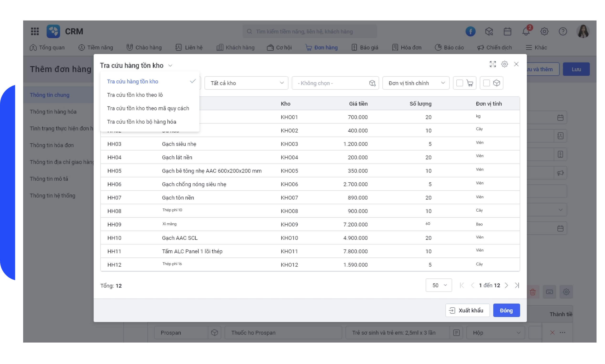Jump to the last page of results
605x364 pixels.
pos(517,285)
